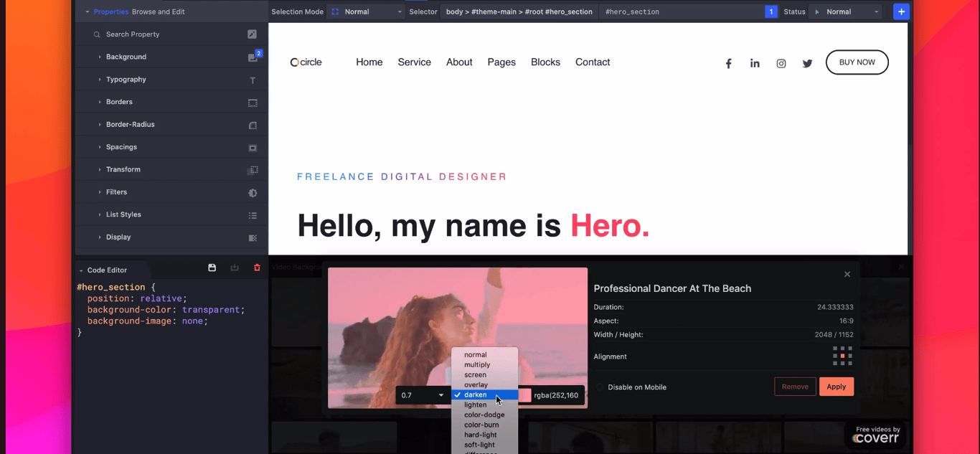Screen dimensions: 980x454
Task: Click the edit pencil icon beside Search Property
Action: pyautogui.click(x=253, y=34)
